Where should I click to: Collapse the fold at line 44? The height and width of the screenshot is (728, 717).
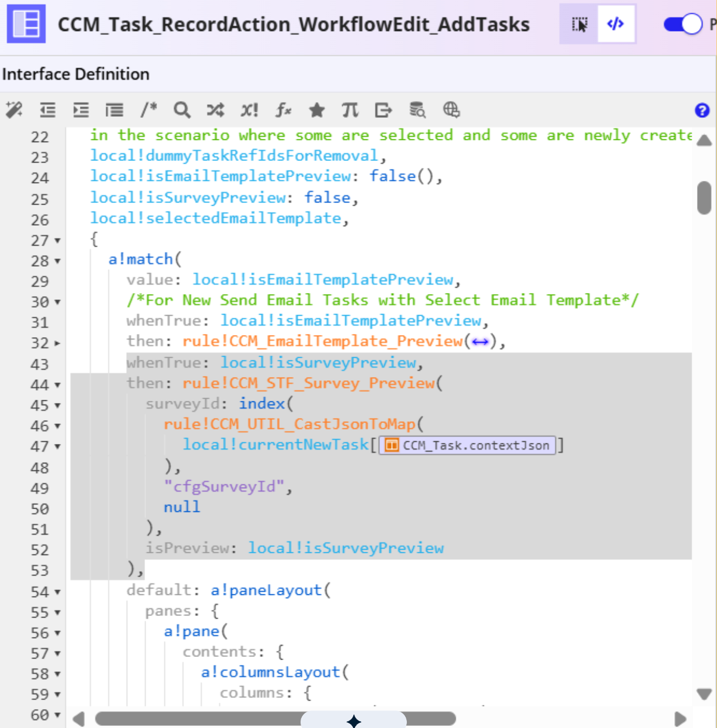(x=57, y=385)
